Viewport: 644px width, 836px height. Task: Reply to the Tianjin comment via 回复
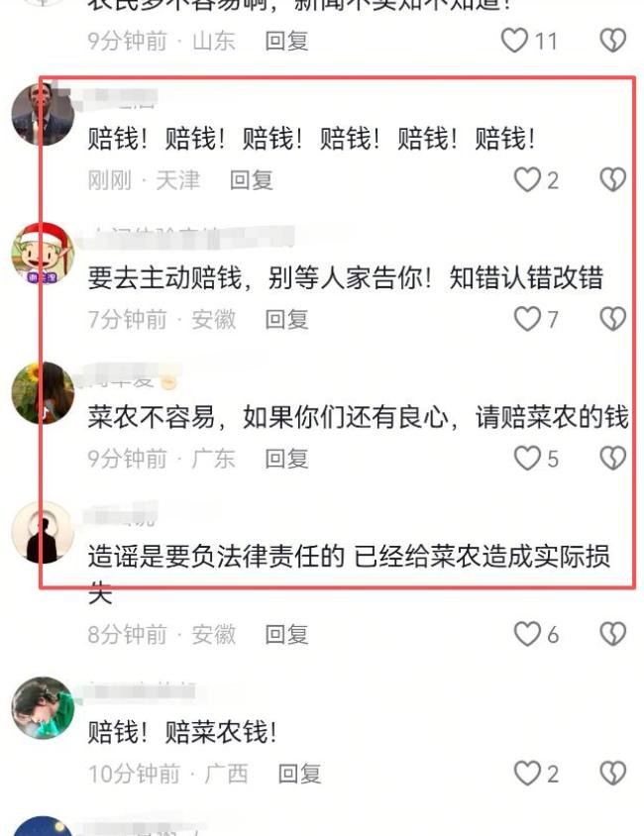coord(251,180)
